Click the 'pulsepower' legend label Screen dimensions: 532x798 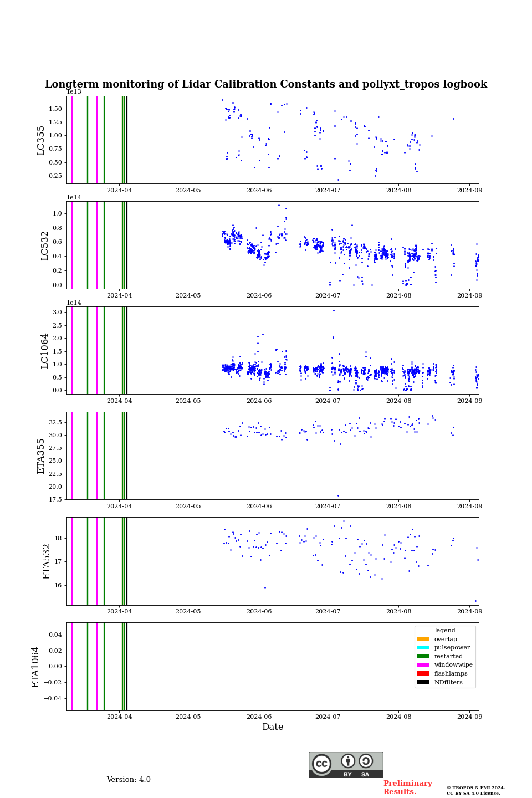(x=452, y=648)
